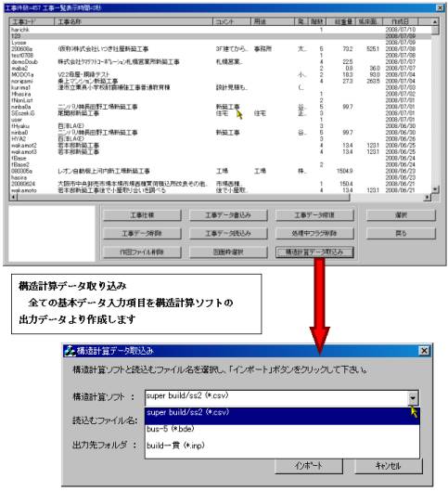Expand the 構造計算ソフト combo box arrow
The height and width of the screenshot is (491, 448).
(x=413, y=398)
